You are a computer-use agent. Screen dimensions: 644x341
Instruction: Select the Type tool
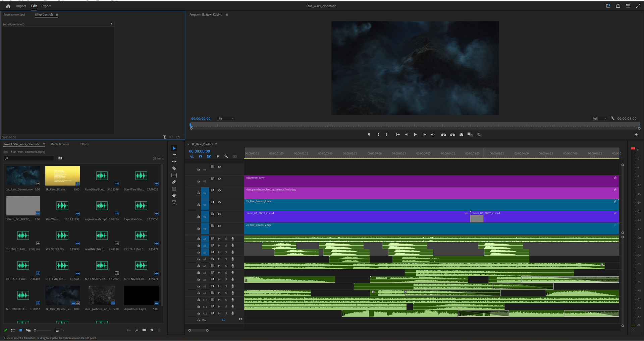tap(174, 202)
